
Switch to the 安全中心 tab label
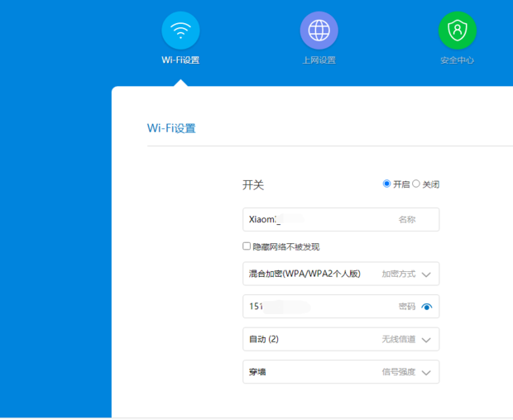point(457,60)
